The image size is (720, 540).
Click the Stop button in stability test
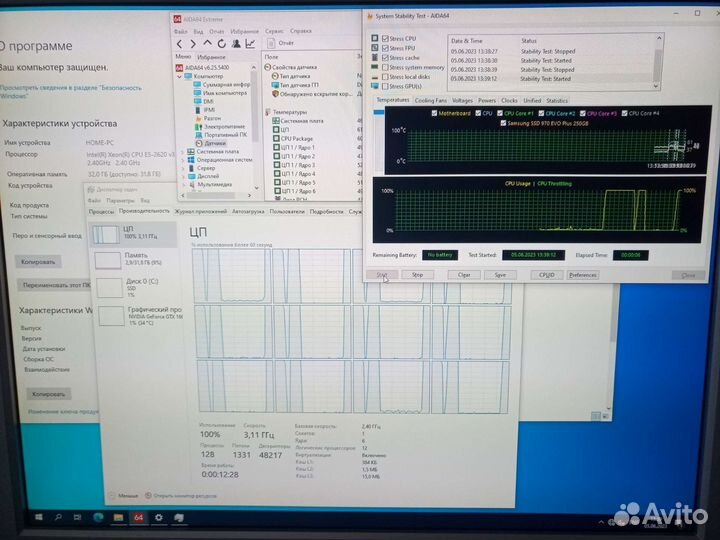click(417, 275)
